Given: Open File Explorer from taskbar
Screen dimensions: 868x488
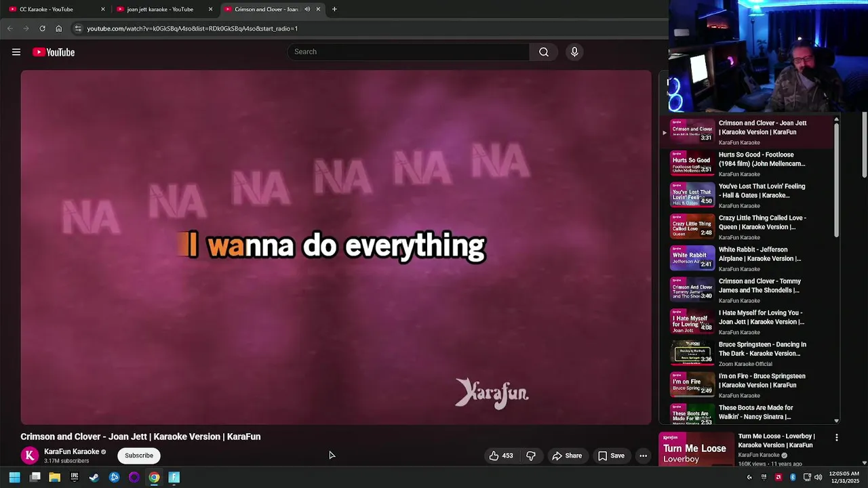Looking at the screenshot, I should [55, 477].
